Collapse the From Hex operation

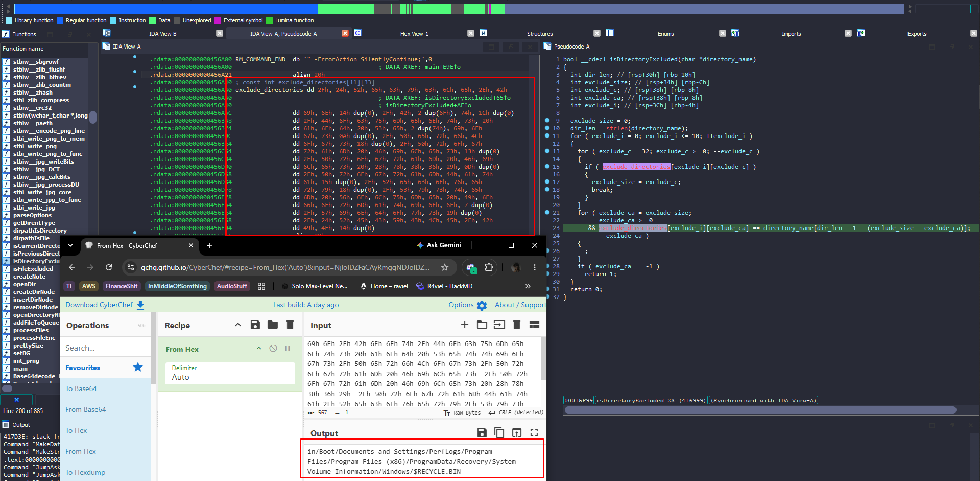(259, 348)
